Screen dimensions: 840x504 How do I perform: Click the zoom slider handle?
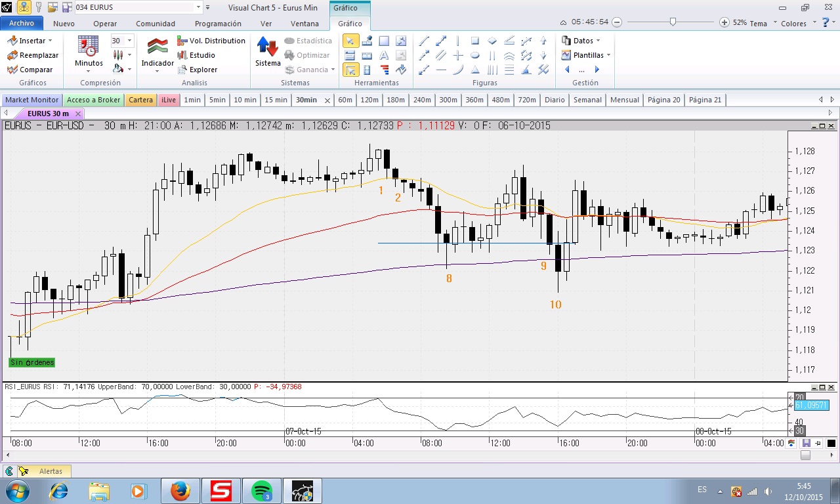point(673,22)
